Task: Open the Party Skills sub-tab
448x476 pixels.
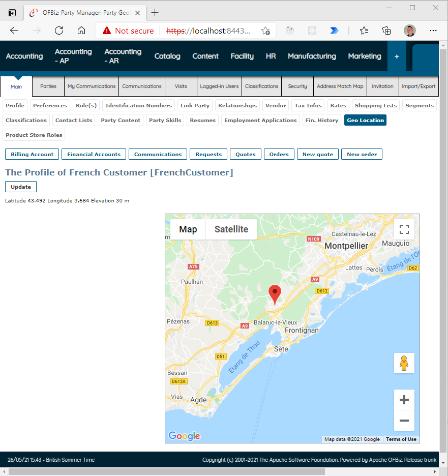Action: (165, 120)
